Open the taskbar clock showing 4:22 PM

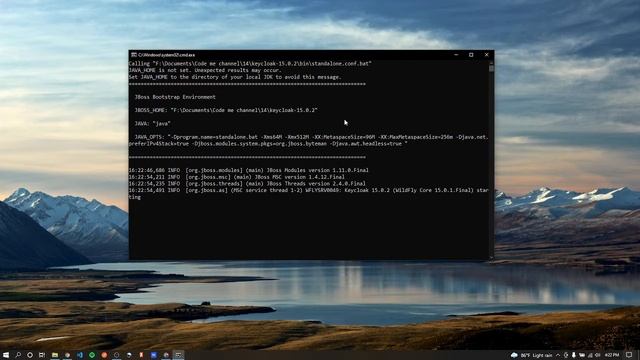tap(612, 355)
